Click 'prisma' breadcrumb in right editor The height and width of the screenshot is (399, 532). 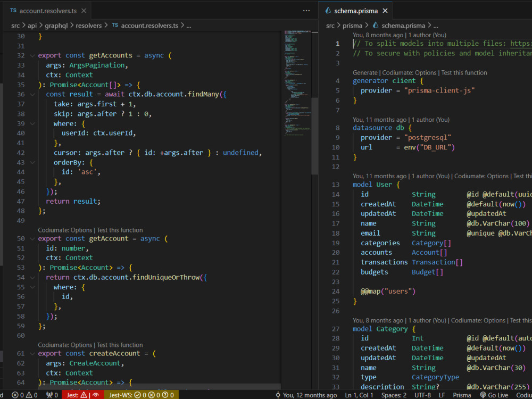coord(353,26)
